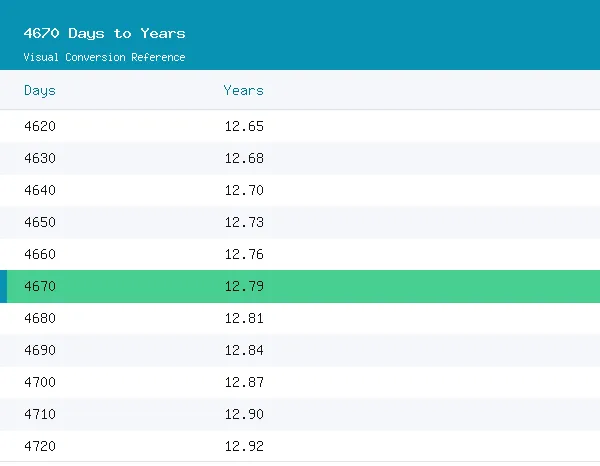Click the highlighted 4670 days cell
Image resolution: width=600 pixels, height=466 pixels.
40,286
